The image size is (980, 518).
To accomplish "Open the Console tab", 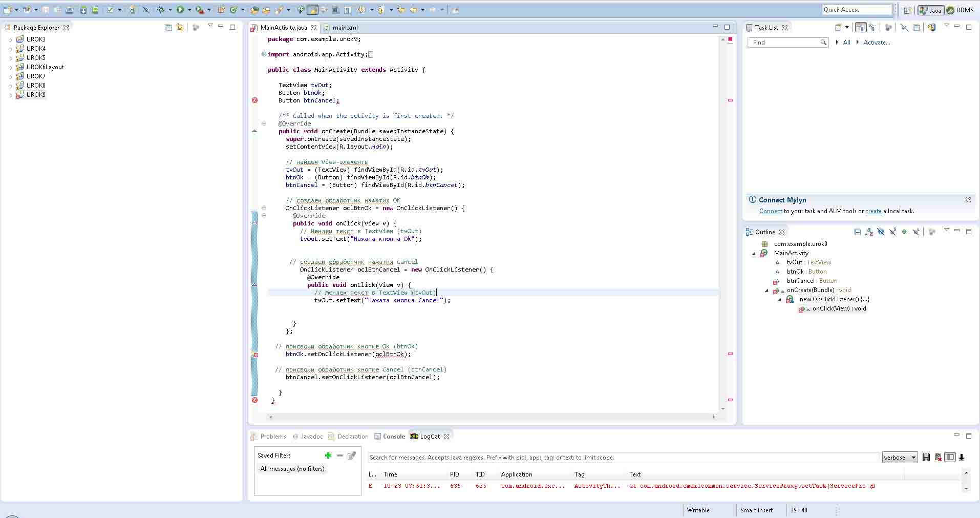I will pyautogui.click(x=390, y=437).
